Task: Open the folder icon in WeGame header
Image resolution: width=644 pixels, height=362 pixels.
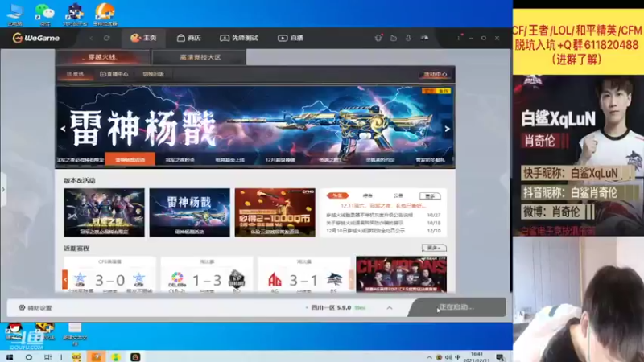Action: [x=394, y=38]
